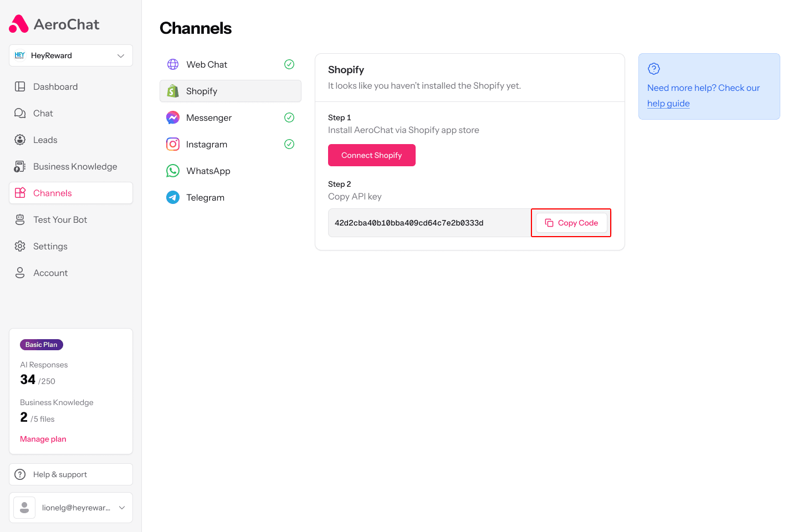Viewport: 798px width, 532px height.
Task: Click the Web Chat connected checkmark
Action: pyautogui.click(x=289, y=64)
